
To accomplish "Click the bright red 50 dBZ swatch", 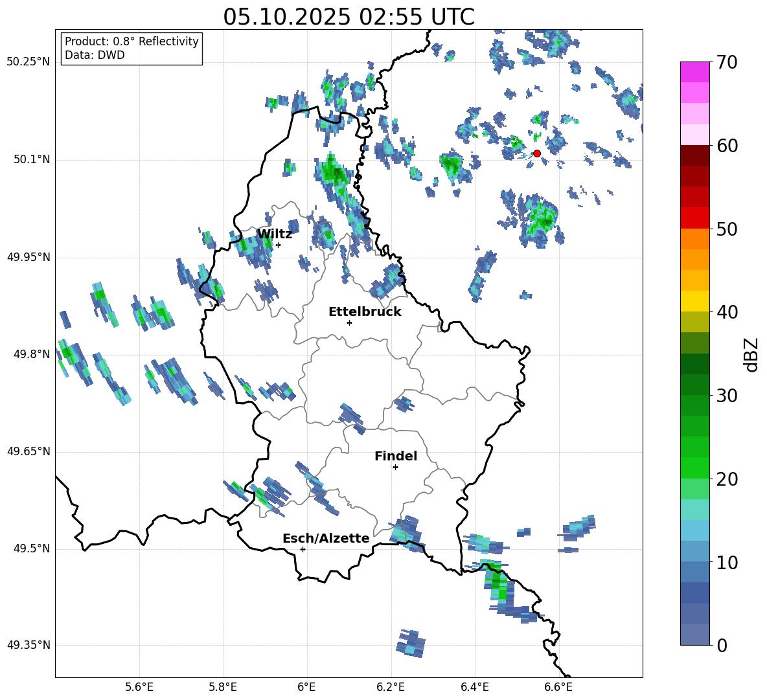I will tap(694, 218).
